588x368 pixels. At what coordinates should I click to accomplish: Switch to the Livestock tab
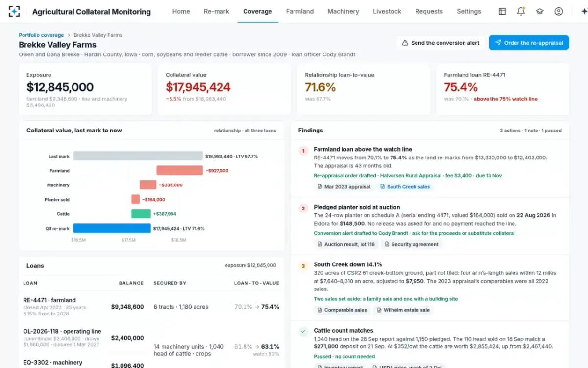click(387, 11)
